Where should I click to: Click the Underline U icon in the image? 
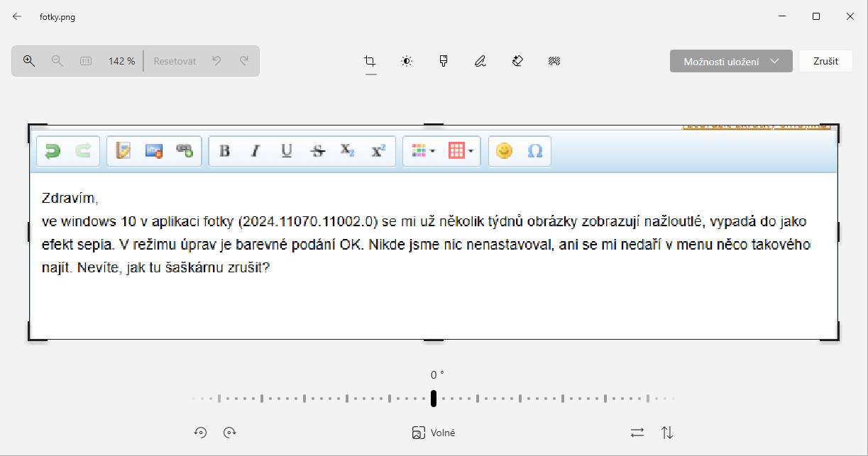tap(287, 150)
